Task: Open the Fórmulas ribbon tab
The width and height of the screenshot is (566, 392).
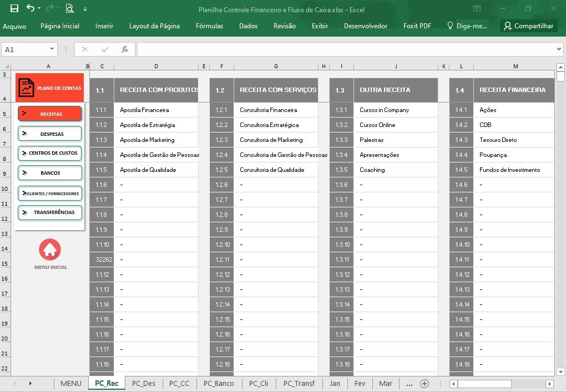Action: pyautogui.click(x=209, y=26)
